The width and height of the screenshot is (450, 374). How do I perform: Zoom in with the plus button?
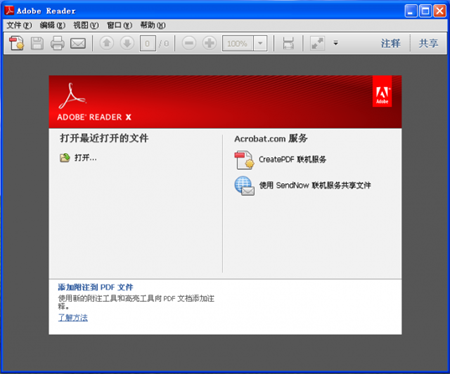click(x=209, y=43)
